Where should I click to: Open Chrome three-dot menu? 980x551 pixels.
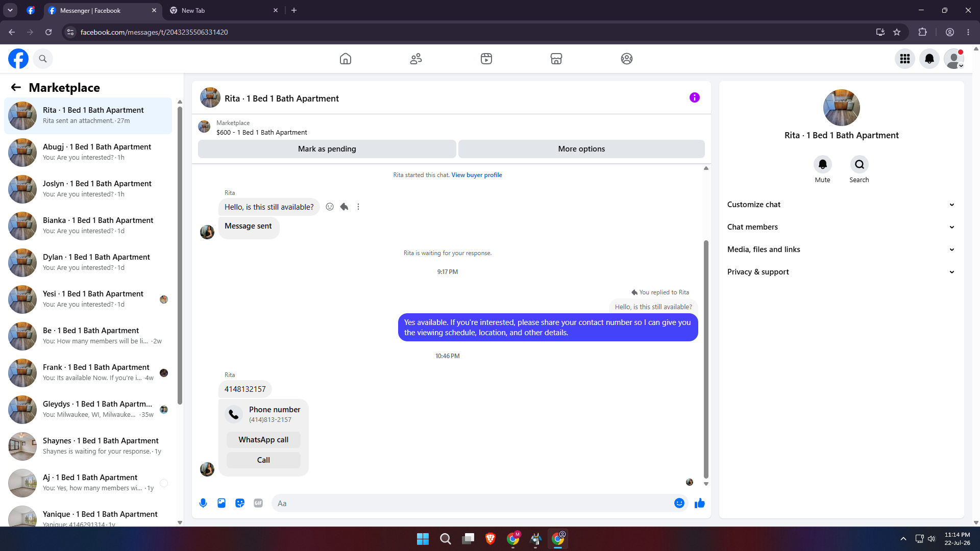[x=968, y=32]
